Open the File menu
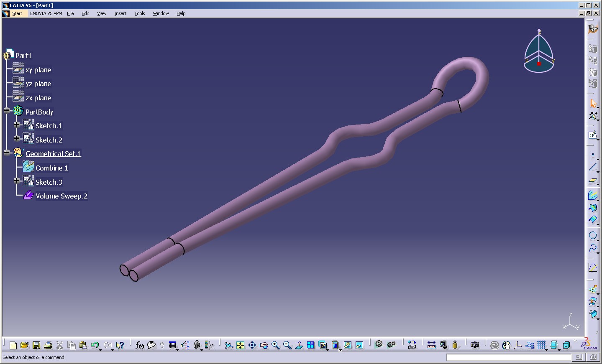Screen dimensions: 602x364 [70, 13]
